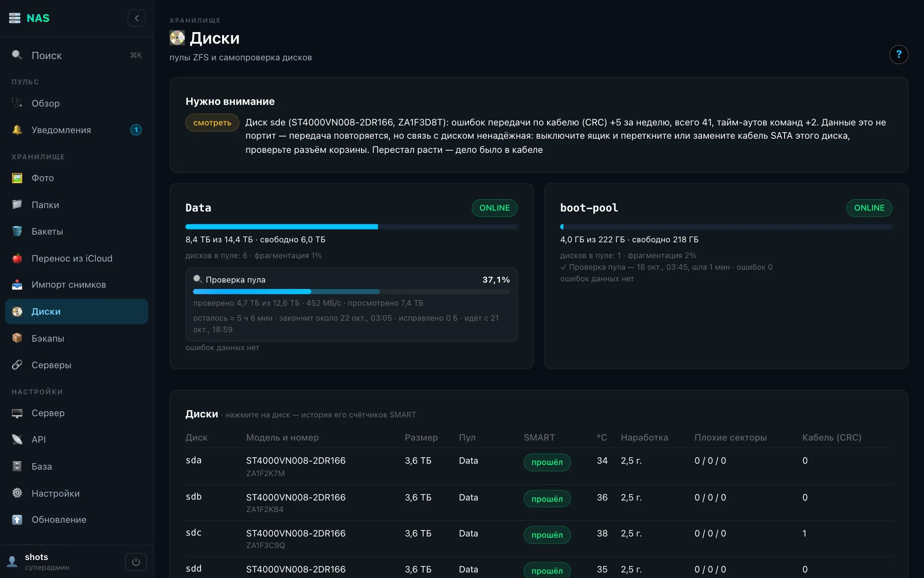This screenshot has width=924, height=578.
Task: Click the Плохие секторы column header
Action: (x=730, y=437)
